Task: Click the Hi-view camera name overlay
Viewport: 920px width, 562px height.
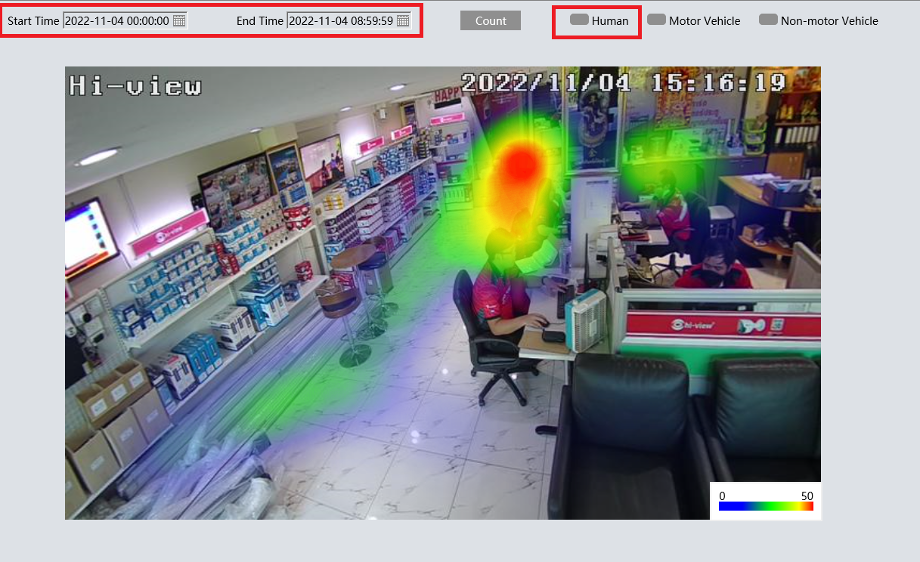Action: point(135,86)
